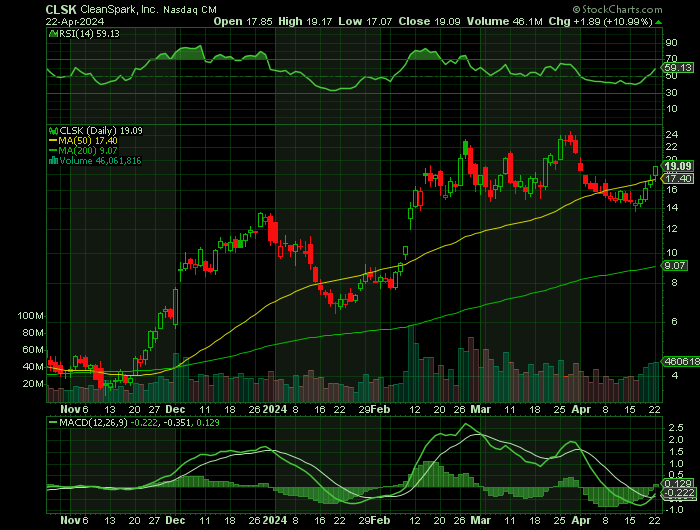Click the candlestick icon beside CLSK (Daily)
This screenshot has height=530, width=700.
(54, 131)
